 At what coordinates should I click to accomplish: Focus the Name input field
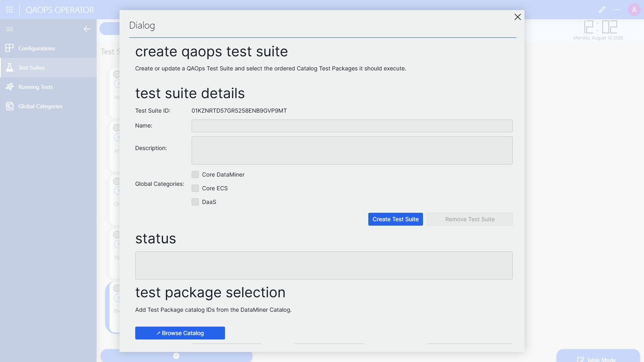point(352,126)
